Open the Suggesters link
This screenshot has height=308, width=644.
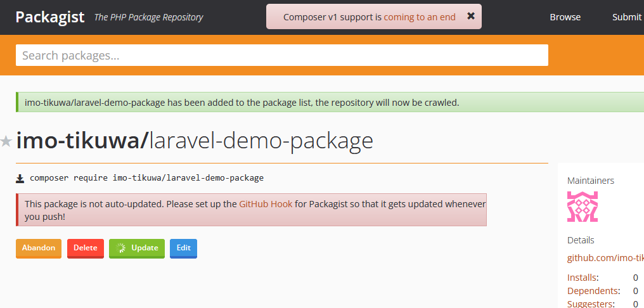pos(591,304)
